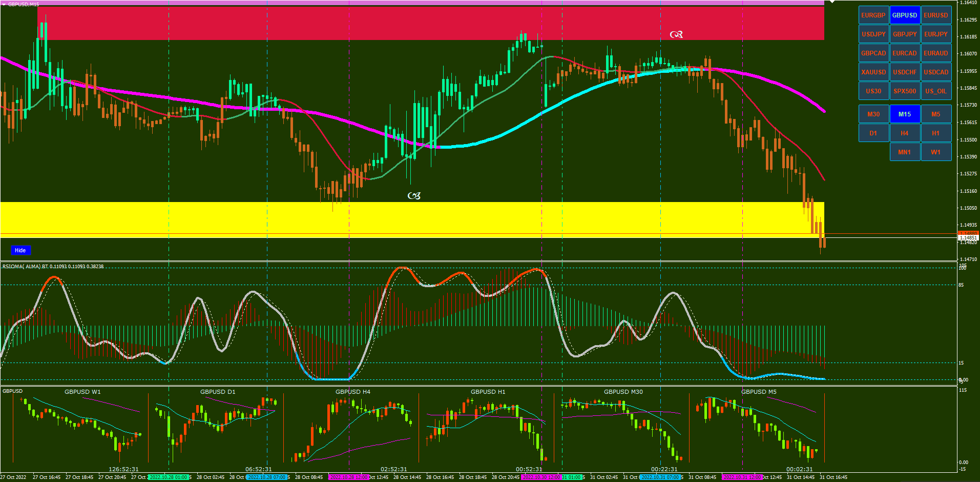This screenshot has height=482, width=980.
Task: Load the EURJPY pair
Action: coord(936,34)
